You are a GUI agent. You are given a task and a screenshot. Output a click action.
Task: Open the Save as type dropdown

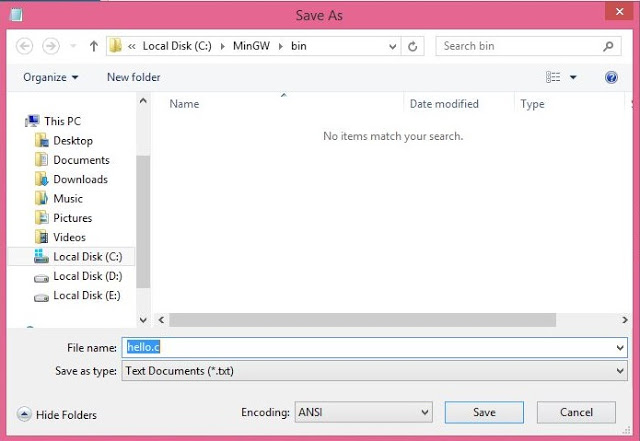click(374, 371)
